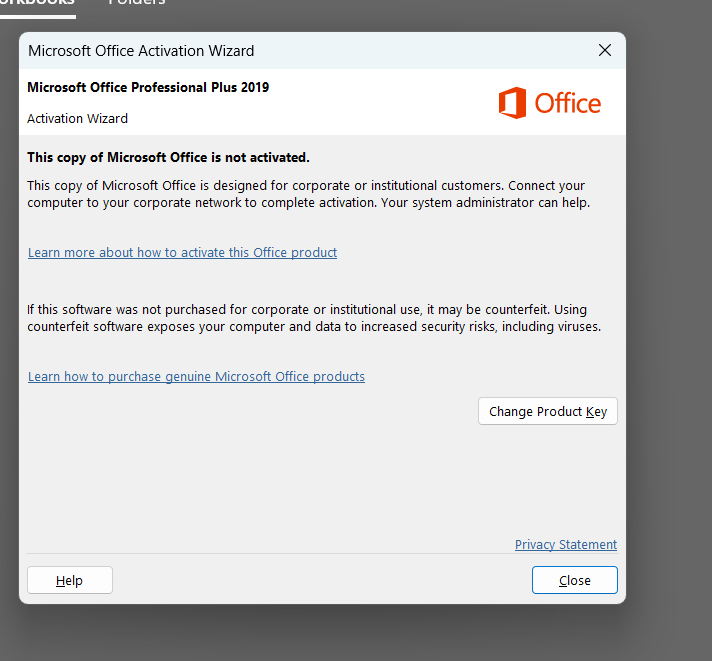712x661 pixels.
Task: Click the Close button at the dialog bottom
Action: click(575, 580)
